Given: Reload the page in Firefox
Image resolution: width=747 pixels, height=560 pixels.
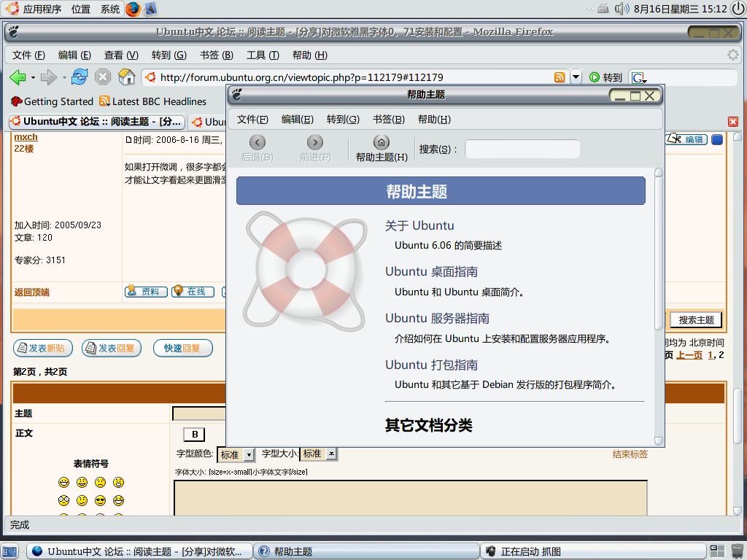Looking at the screenshot, I should click(x=79, y=77).
